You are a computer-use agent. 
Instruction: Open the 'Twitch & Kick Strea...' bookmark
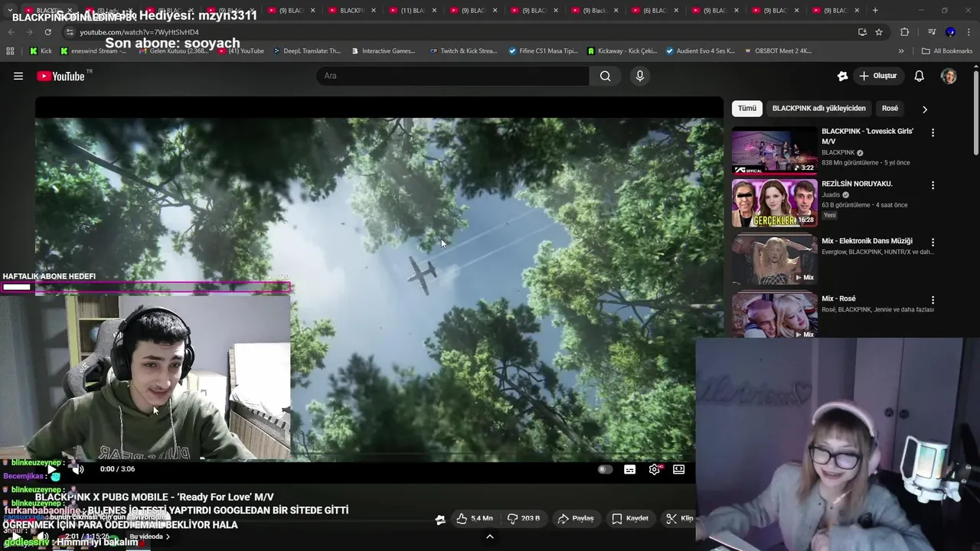[x=464, y=51]
